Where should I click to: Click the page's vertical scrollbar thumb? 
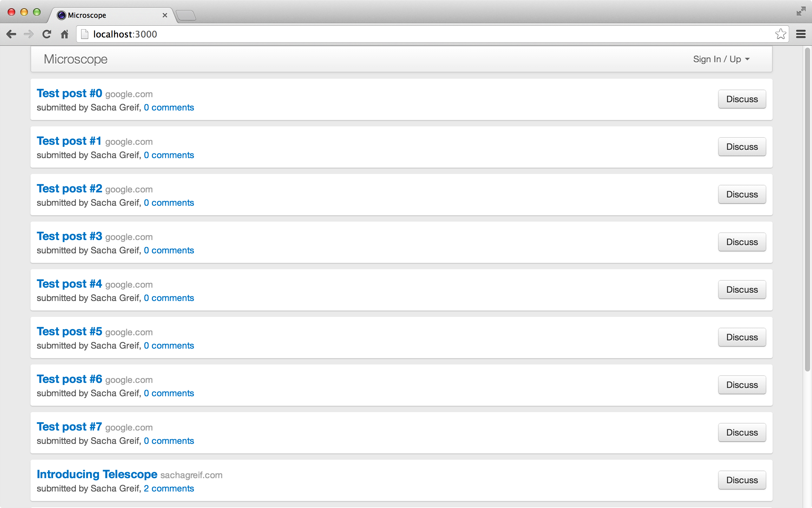(807, 210)
